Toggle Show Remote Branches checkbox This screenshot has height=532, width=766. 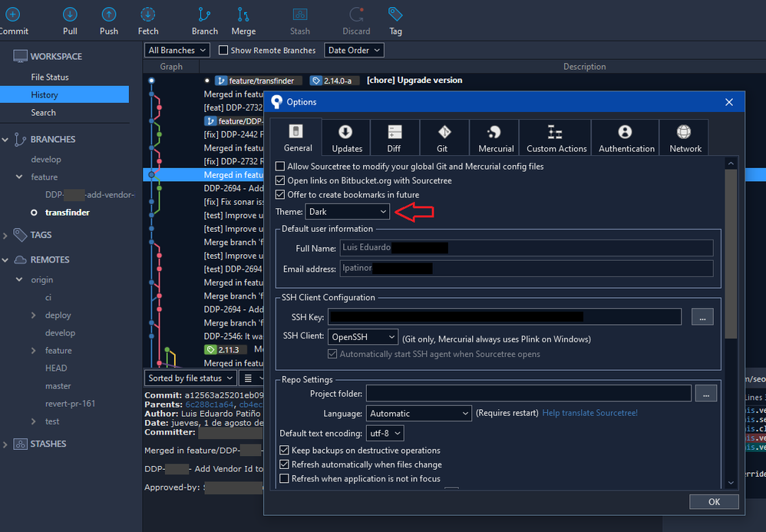[223, 51]
